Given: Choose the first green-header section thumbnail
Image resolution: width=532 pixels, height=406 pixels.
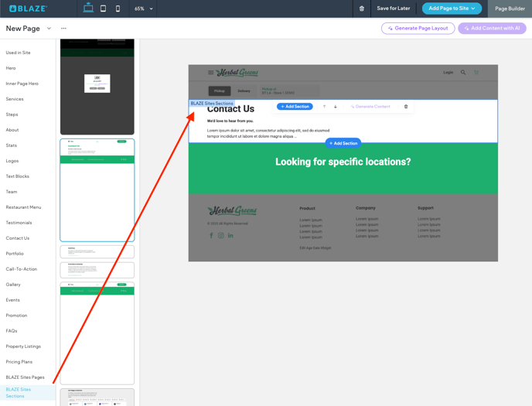Looking at the screenshot, I should coord(97,189).
